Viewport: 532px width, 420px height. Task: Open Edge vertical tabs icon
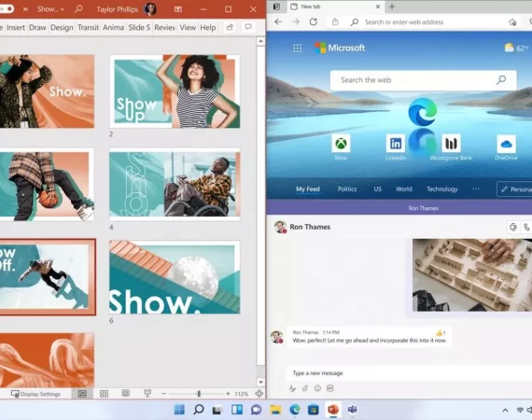276,7
